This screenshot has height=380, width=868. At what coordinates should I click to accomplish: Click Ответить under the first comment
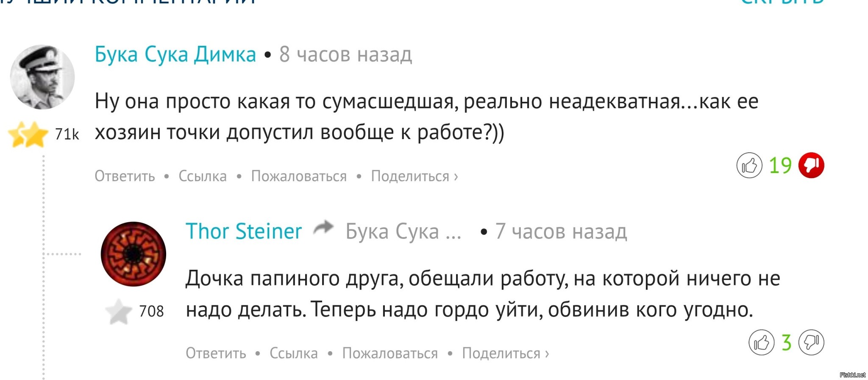point(125,176)
